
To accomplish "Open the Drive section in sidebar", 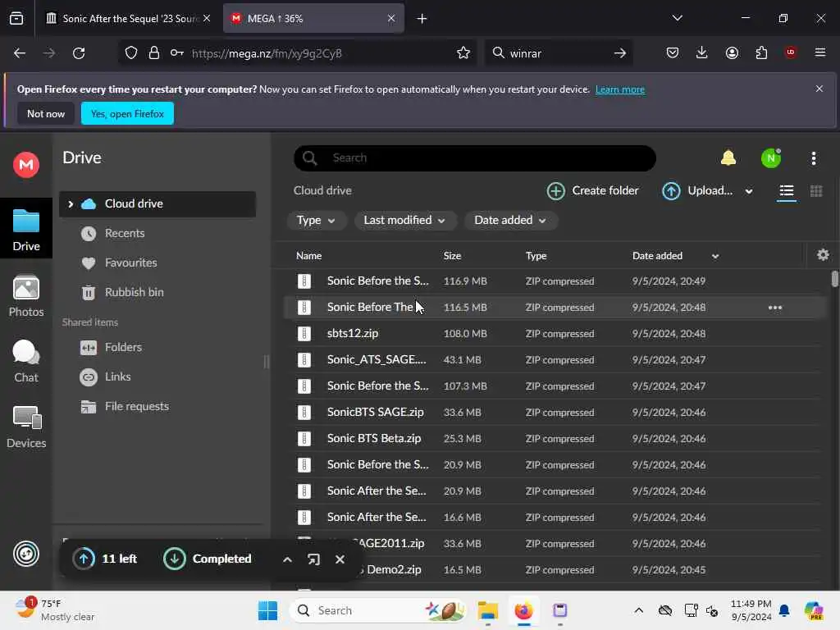I will pyautogui.click(x=26, y=229).
